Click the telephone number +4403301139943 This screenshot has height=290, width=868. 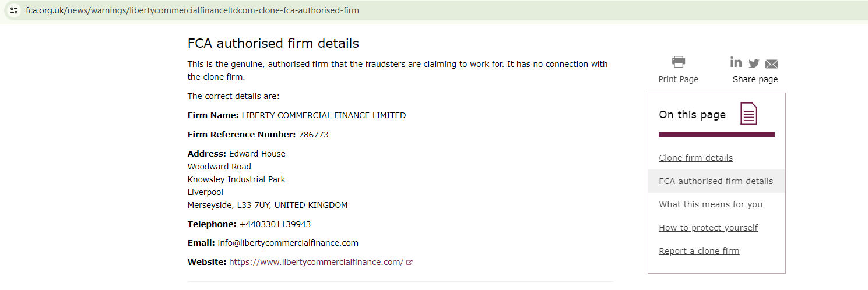275,224
